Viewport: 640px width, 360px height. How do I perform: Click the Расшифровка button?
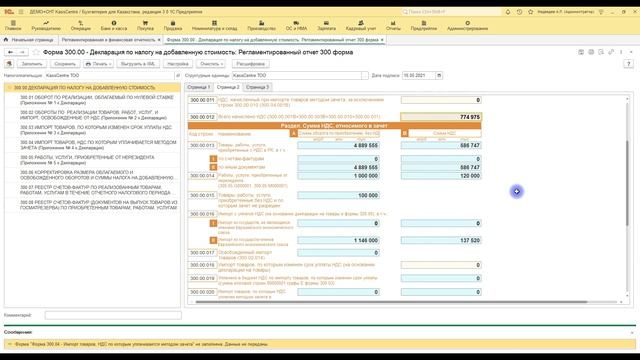tap(251, 64)
